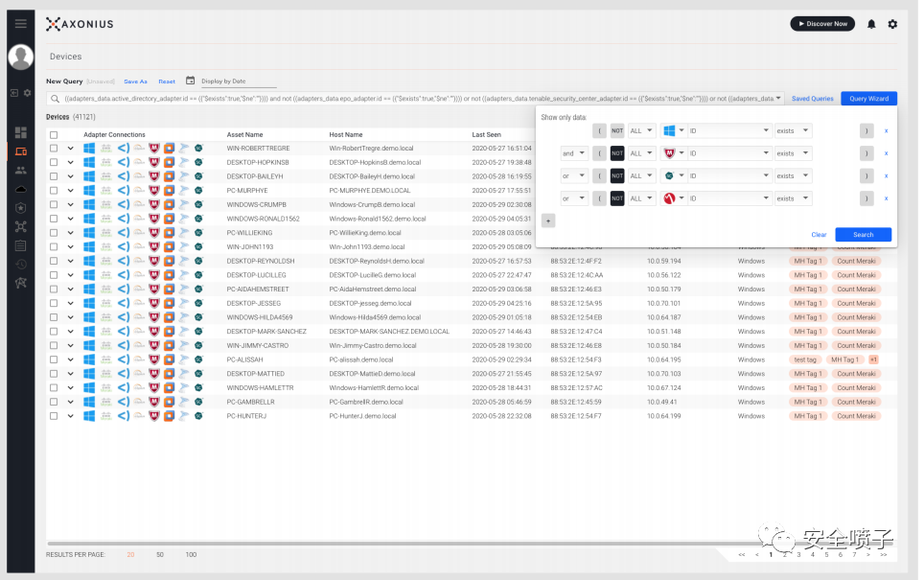Image resolution: width=924 pixels, height=580 pixels.
Task: Click the notifications bell icon
Action: (x=871, y=24)
